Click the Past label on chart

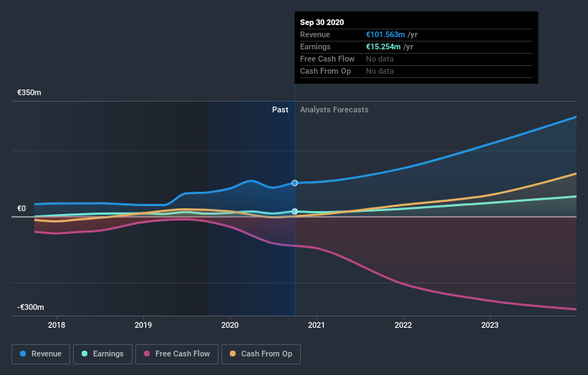pyautogui.click(x=280, y=109)
